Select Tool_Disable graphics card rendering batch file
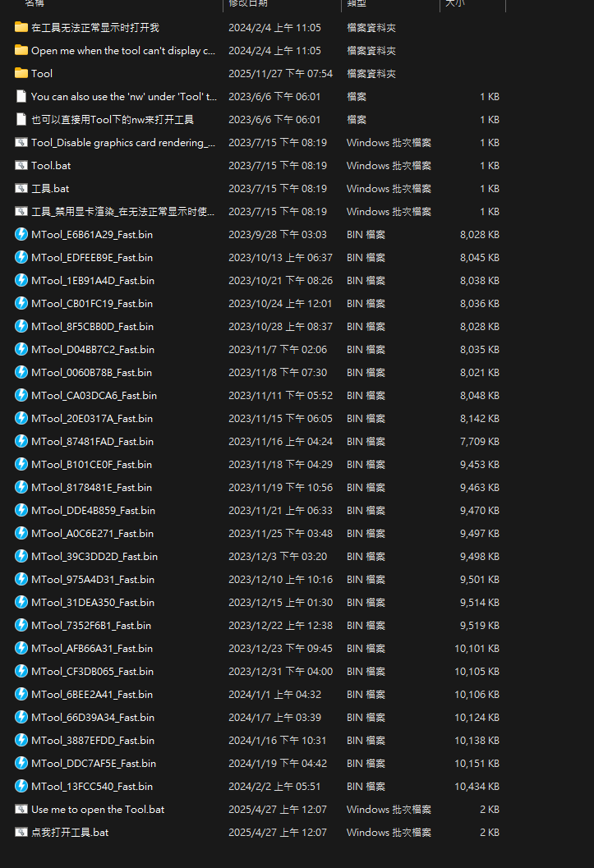 click(x=123, y=142)
